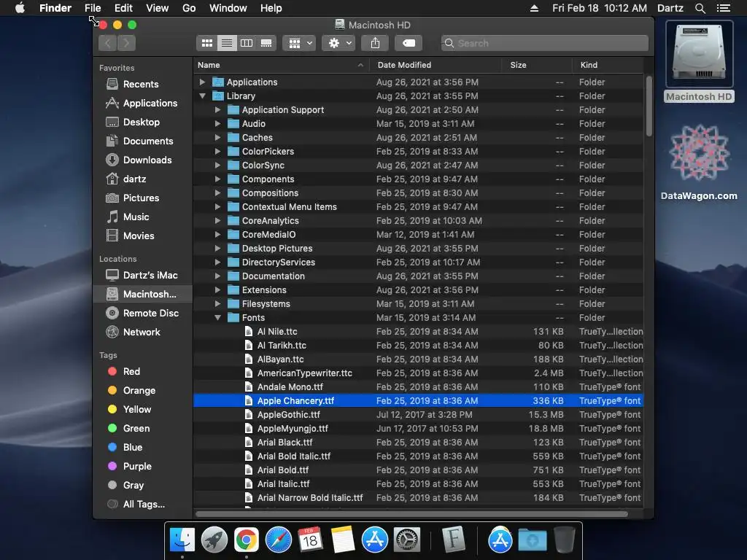Focus the Finder search field
Viewport: 747px width, 560px height.
[544, 43]
